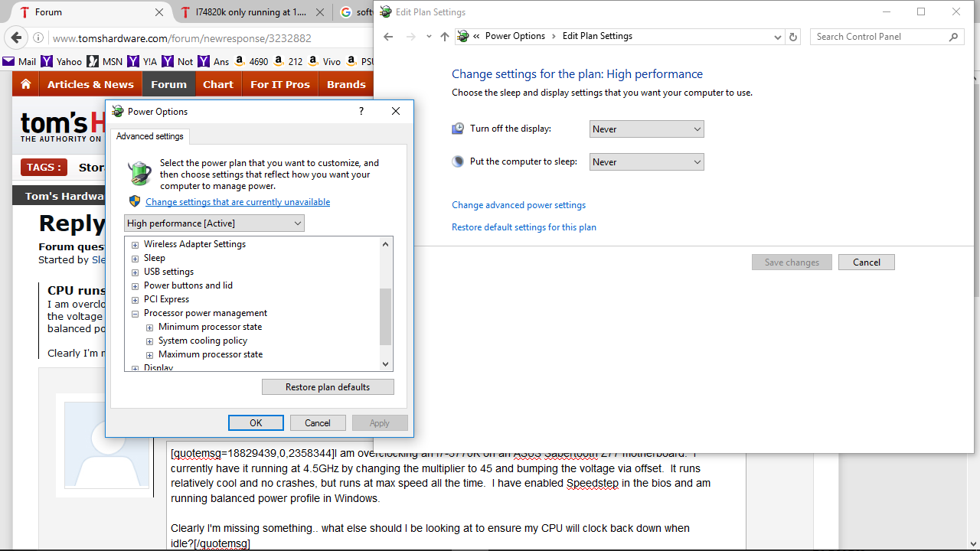Image resolution: width=980 pixels, height=551 pixels.
Task: Click the Search Control Panel field
Action: 879,37
